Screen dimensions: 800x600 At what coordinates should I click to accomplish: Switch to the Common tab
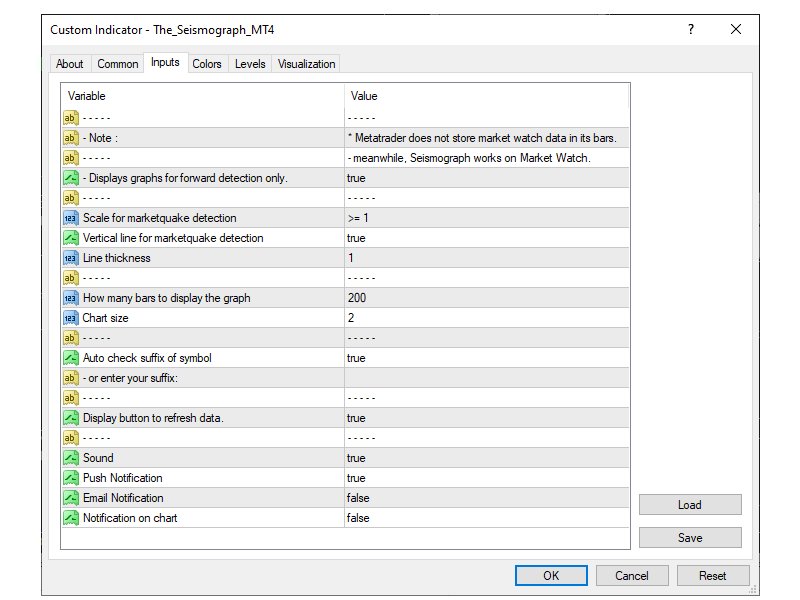(118, 64)
